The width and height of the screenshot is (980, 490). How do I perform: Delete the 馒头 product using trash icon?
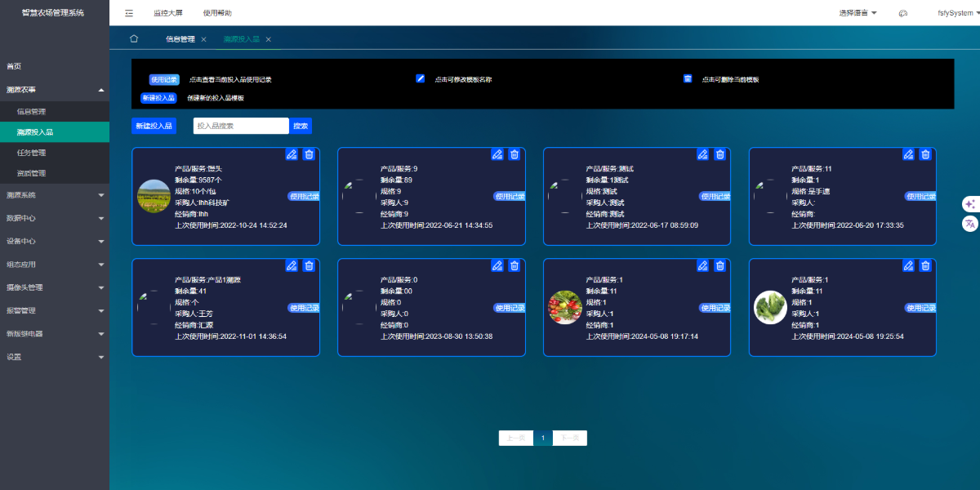point(309,154)
